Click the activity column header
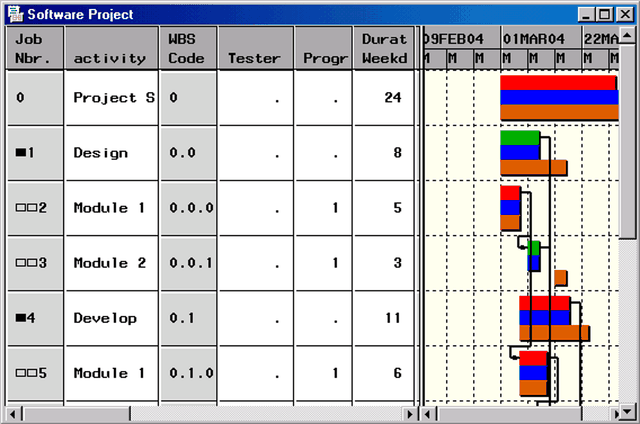640x424 pixels. pos(110,48)
